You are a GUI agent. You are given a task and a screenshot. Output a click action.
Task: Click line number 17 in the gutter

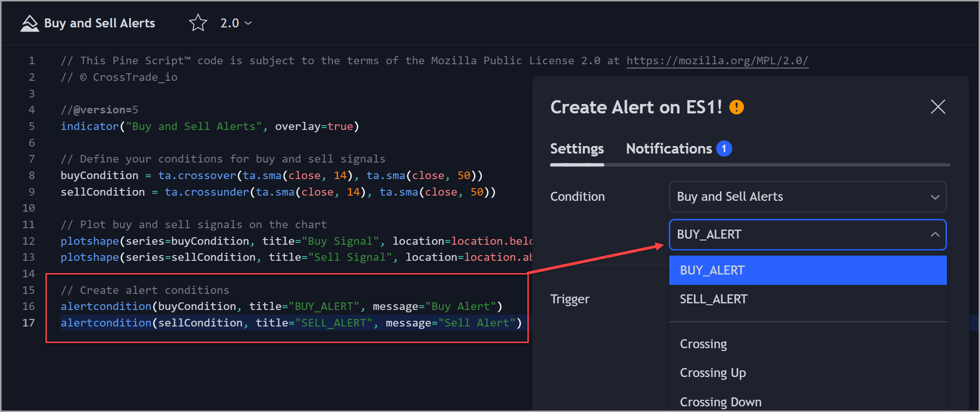28,323
